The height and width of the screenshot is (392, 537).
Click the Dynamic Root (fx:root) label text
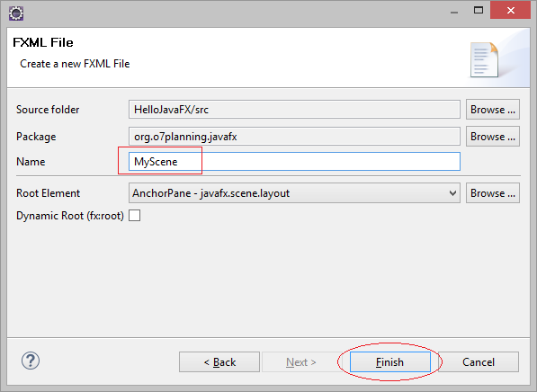[70, 216]
